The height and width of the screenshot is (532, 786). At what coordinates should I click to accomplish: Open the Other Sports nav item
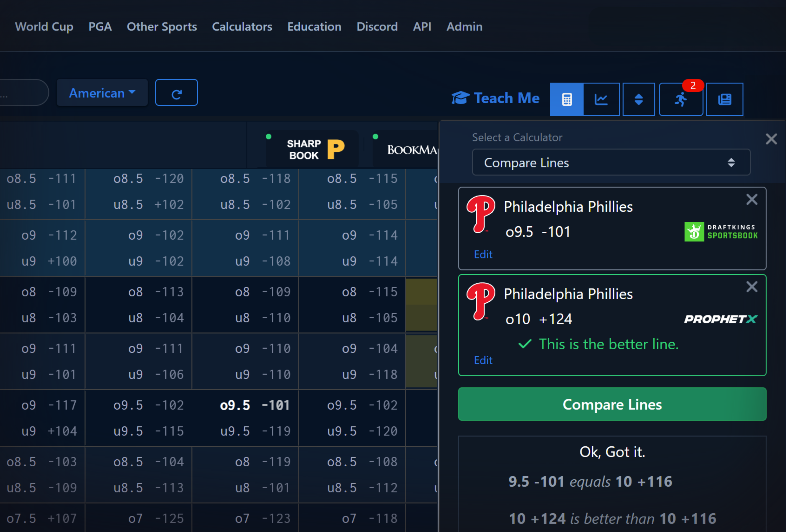coord(162,27)
